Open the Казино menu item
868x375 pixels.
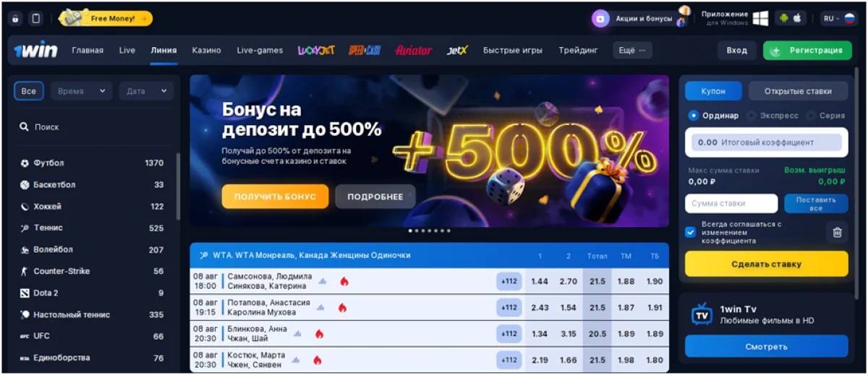tap(206, 51)
